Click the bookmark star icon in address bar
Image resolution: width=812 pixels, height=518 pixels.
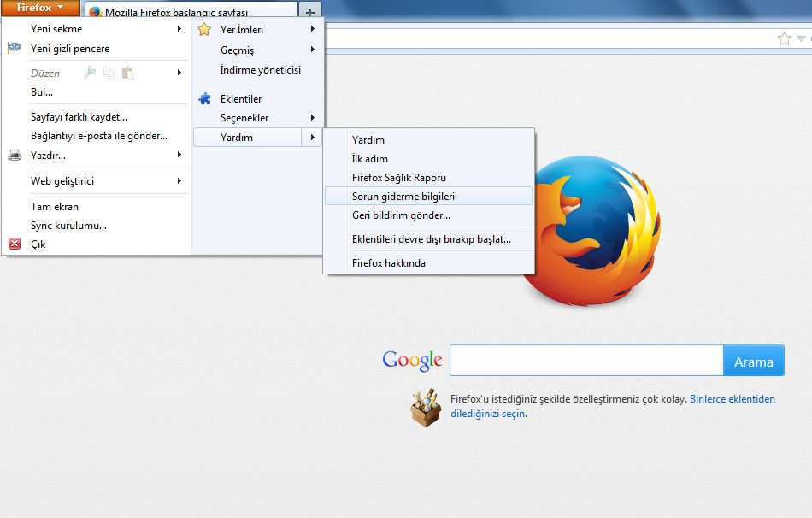785,38
